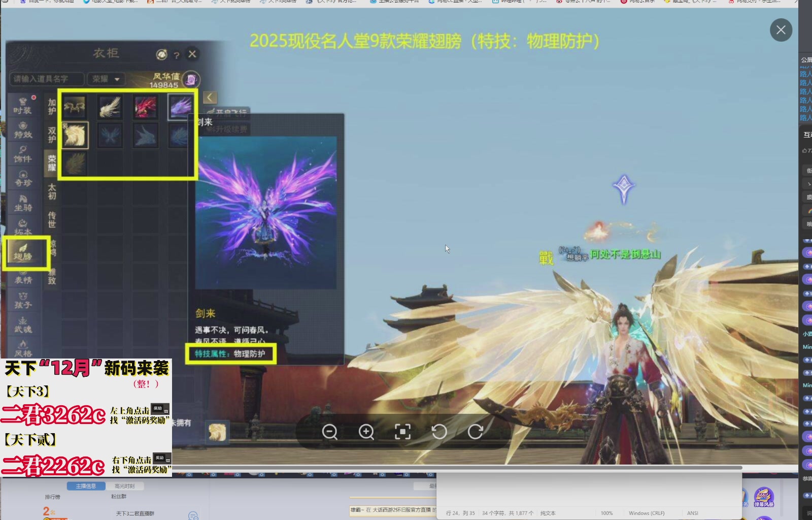Click the character name 何处不是倒悬山
Screen dimensions: 812x520
click(625, 254)
